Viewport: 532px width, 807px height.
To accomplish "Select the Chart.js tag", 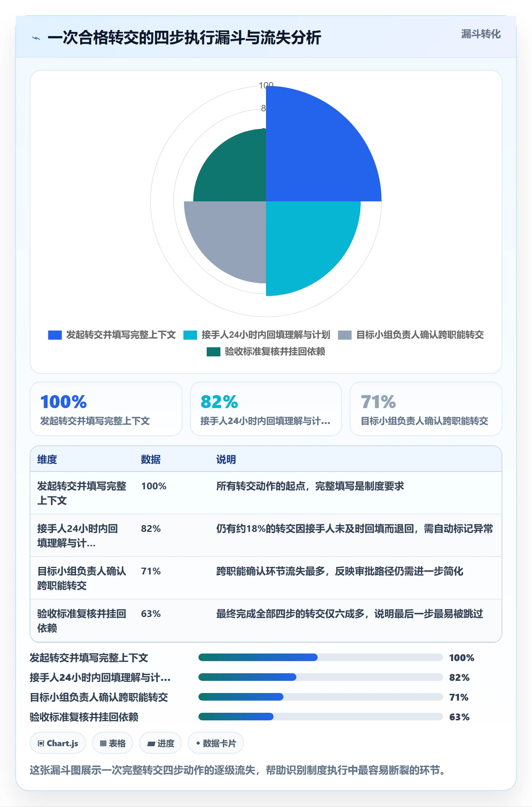I will coord(58,743).
